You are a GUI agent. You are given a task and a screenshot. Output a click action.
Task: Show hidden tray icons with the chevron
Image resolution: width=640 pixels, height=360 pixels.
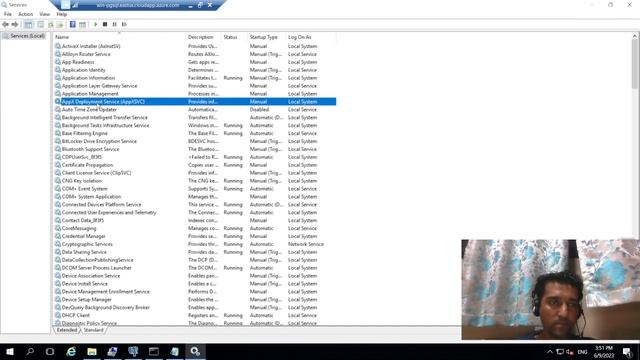[550, 352]
